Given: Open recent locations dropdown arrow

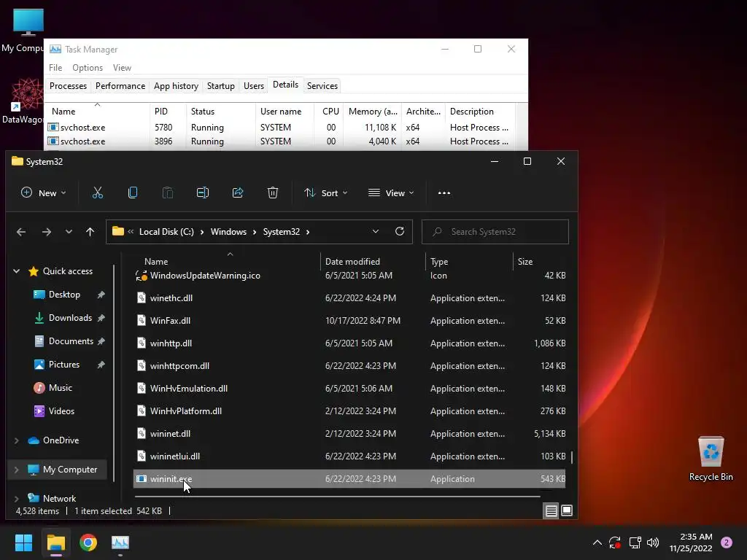Looking at the screenshot, I should [69, 232].
